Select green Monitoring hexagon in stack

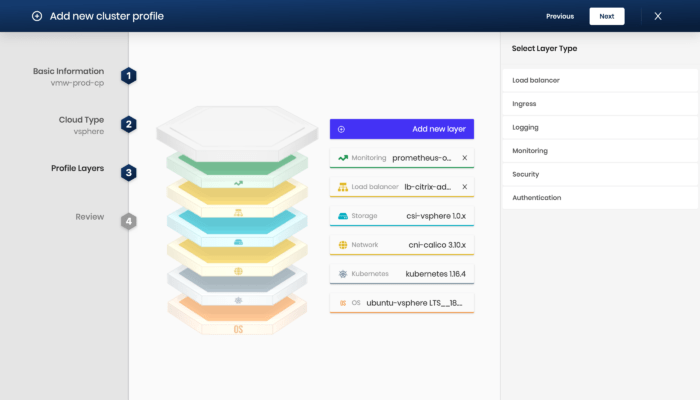click(237, 170)
